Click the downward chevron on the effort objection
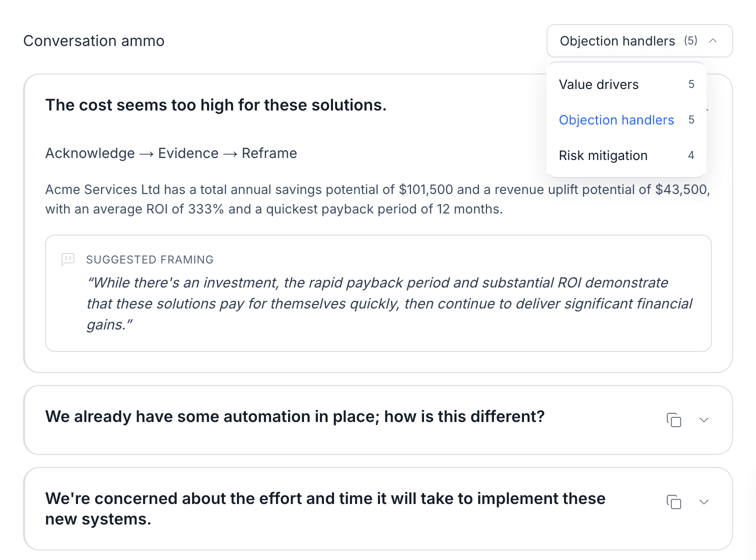 pos(704,502)
